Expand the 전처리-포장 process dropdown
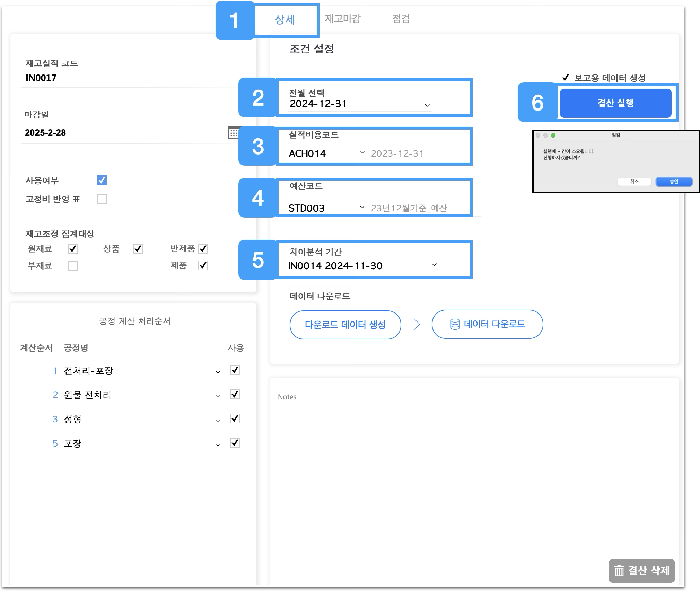The height and width of the screenshot is (591, 700). (x=218, y=372)
